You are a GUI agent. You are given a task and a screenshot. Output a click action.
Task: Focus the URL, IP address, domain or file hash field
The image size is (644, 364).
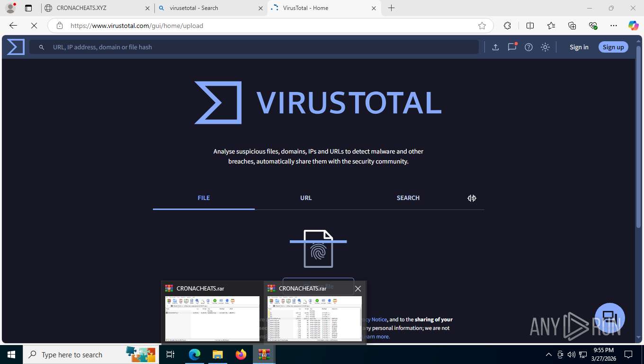point(254,47)
